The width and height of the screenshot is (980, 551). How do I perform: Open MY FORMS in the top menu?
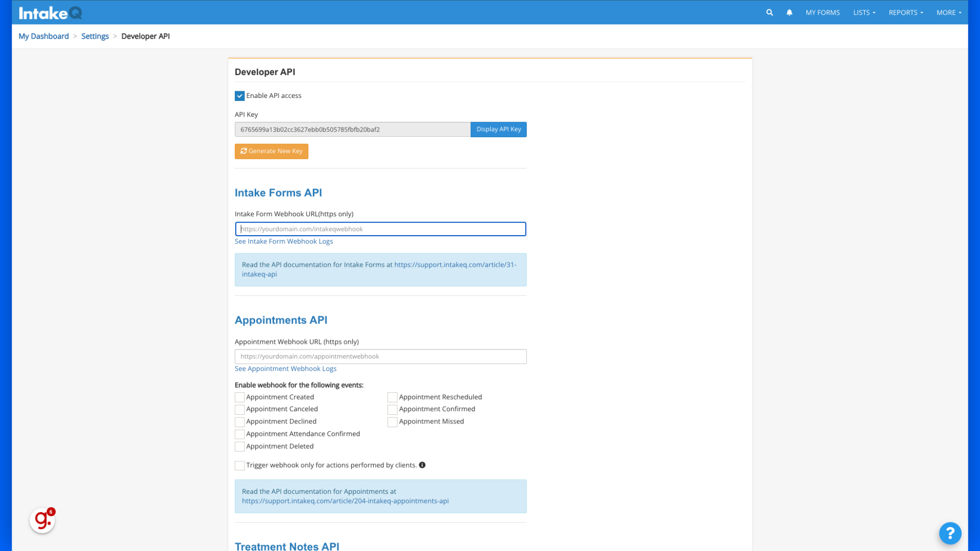[822, 12]
